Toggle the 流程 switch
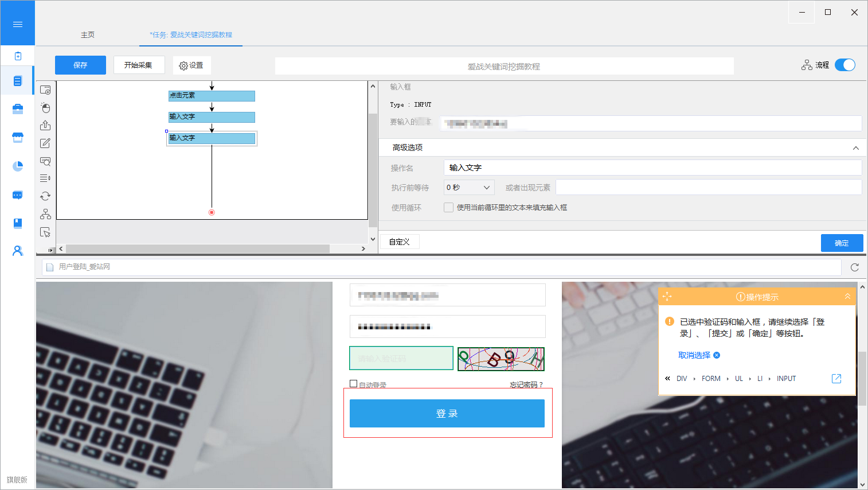 coord(845,65)
